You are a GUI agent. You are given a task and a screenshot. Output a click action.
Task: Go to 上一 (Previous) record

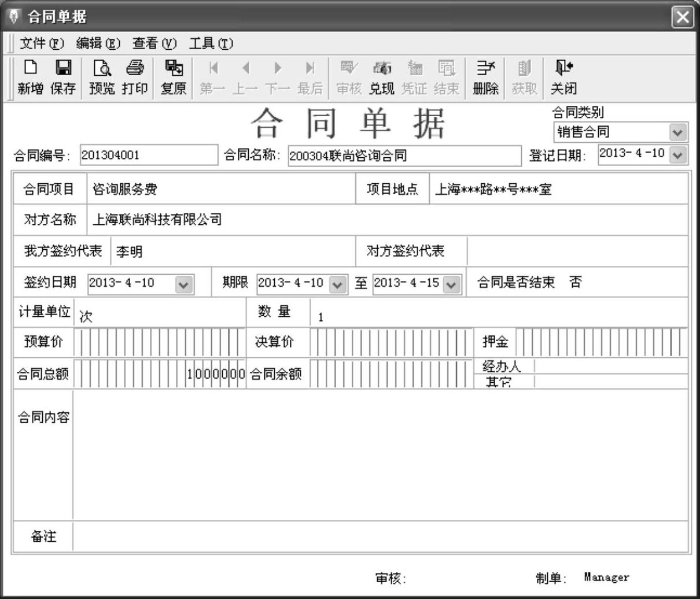click(246, 77)
